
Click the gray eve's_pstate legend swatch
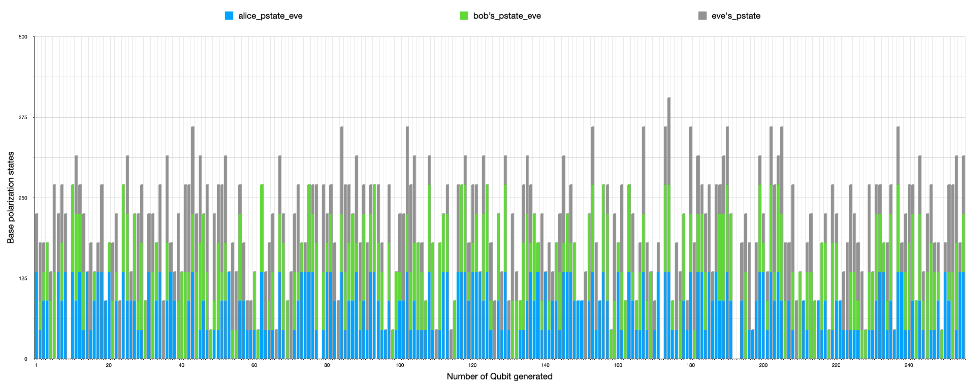pyautogui.click(x=702, y=16)
